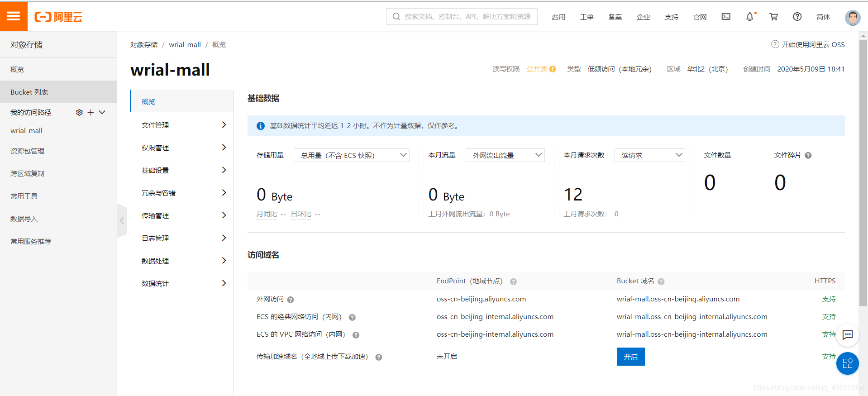Click help icon beside 开始使用阿里云 OSS
The image size is (868, 396).
[775, 44]
